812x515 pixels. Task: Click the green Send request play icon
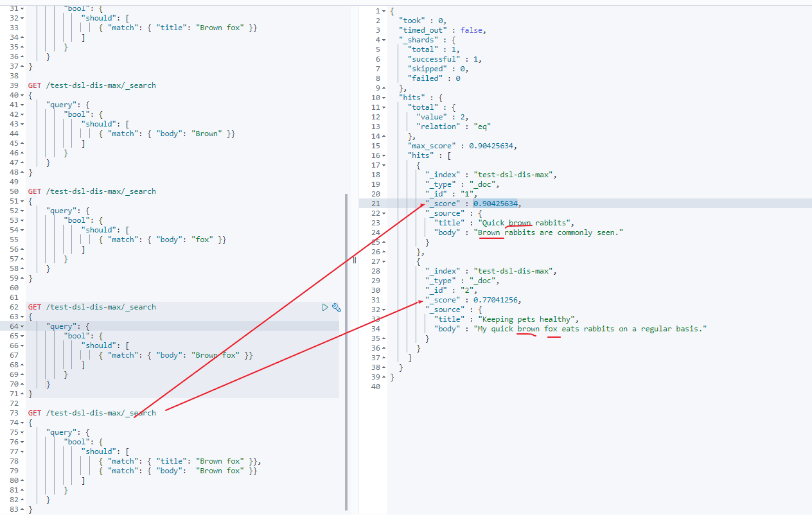tap(325, 308)
